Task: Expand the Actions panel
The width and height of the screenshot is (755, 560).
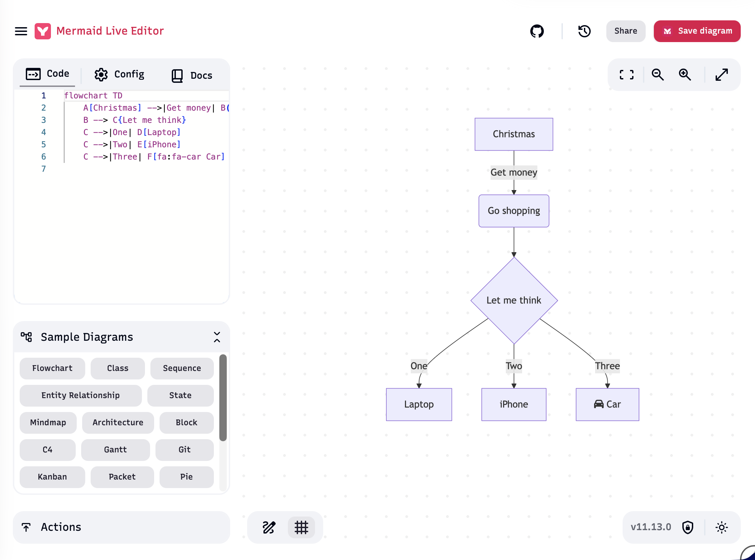Action: 121,527
